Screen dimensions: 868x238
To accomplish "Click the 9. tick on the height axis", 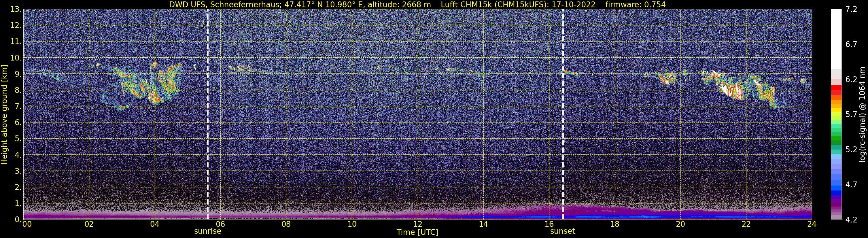I will point(18,74).
